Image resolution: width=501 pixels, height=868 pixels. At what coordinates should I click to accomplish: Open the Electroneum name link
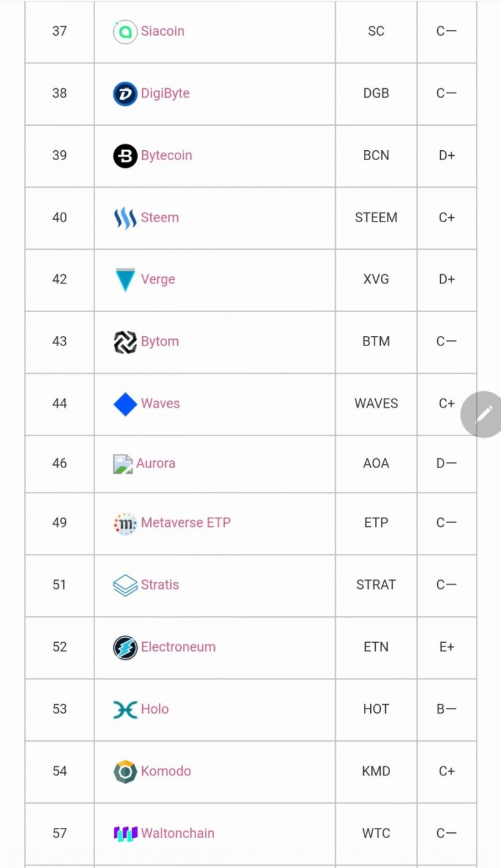tap(178, 647)
